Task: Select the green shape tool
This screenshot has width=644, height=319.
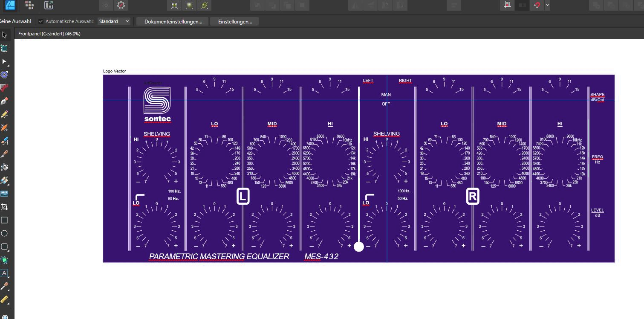Action: point(5,260)
